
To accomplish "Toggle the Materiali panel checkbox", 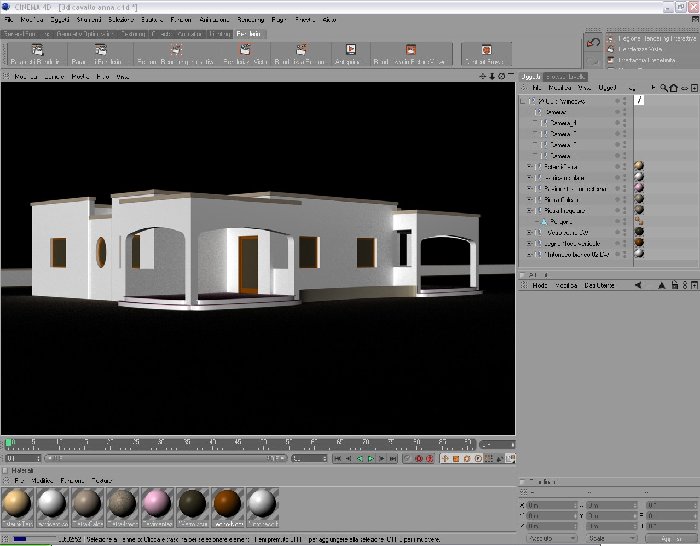I will pyautogui.click(x=6, y=471).
